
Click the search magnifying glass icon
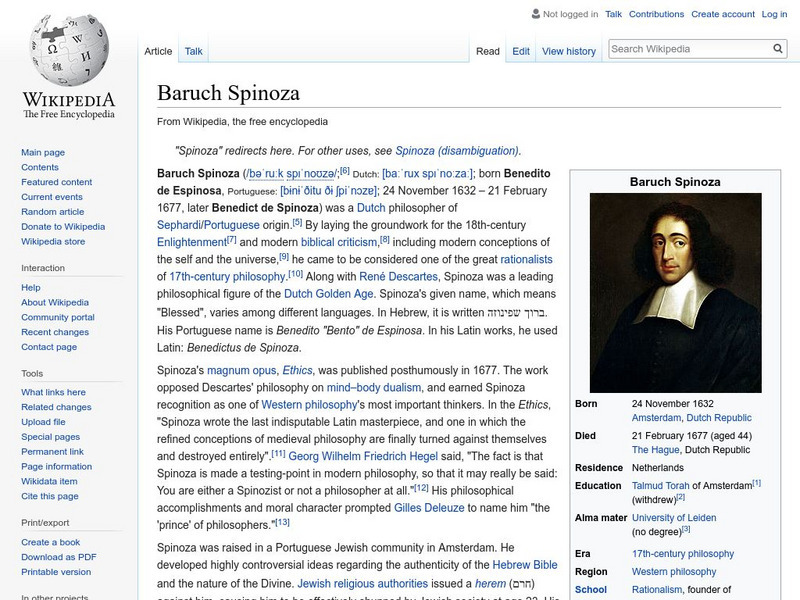click(x=778, y=47)
